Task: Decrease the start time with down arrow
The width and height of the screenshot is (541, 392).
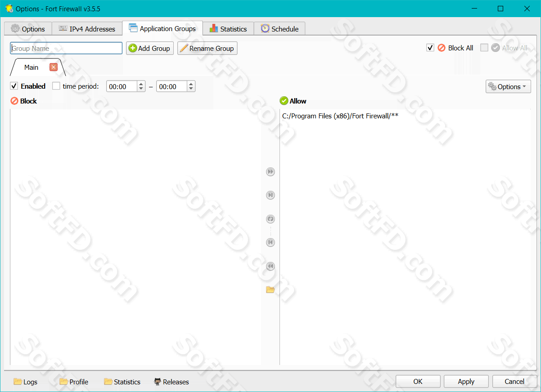Action: (x=141, y=89)
